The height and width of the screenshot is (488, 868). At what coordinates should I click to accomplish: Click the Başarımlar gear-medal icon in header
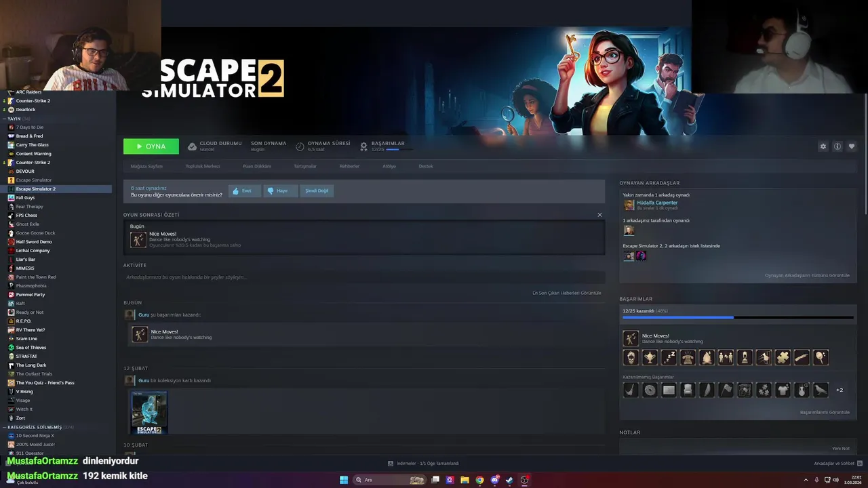(363, 146)
